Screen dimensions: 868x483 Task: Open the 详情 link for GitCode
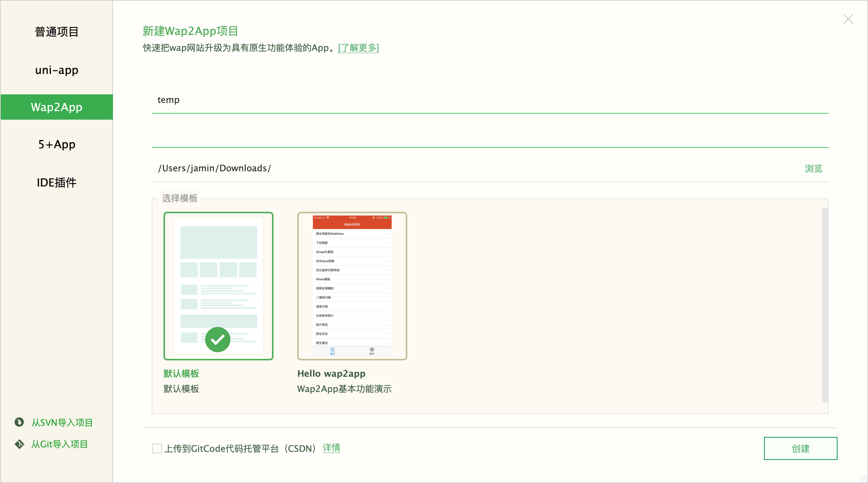pos(331,448)
